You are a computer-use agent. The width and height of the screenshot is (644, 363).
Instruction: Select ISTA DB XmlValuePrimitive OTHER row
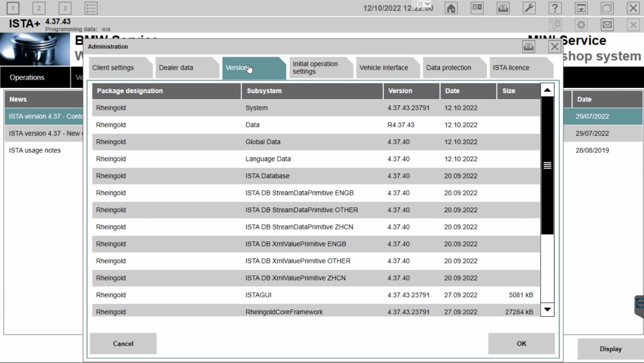pos(316,261)
